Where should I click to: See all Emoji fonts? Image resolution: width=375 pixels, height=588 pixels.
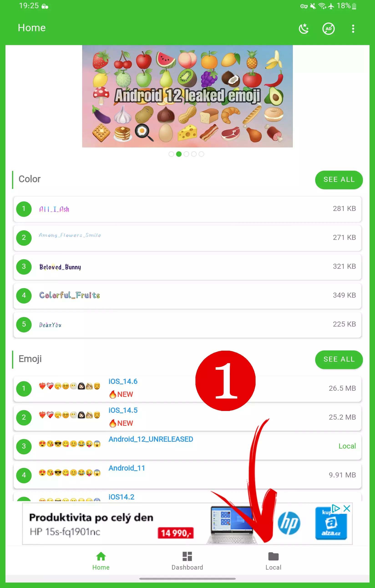coord(339,360)
